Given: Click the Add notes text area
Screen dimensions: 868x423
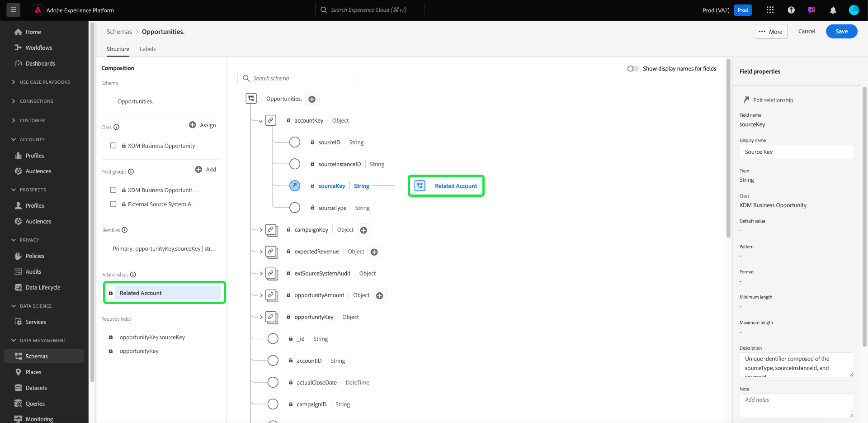Looking at the screenshot, I should [x=797, y=406].
